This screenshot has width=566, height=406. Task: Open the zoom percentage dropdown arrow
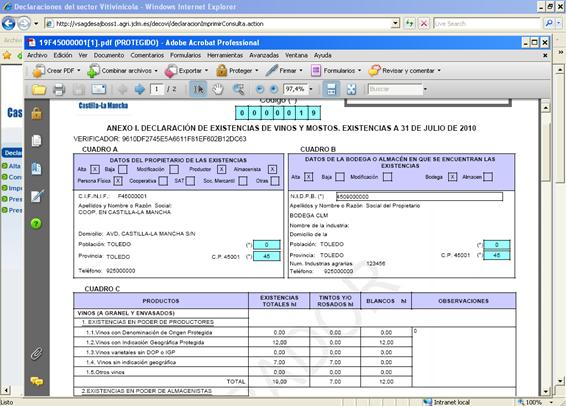(x=311, y=89)
